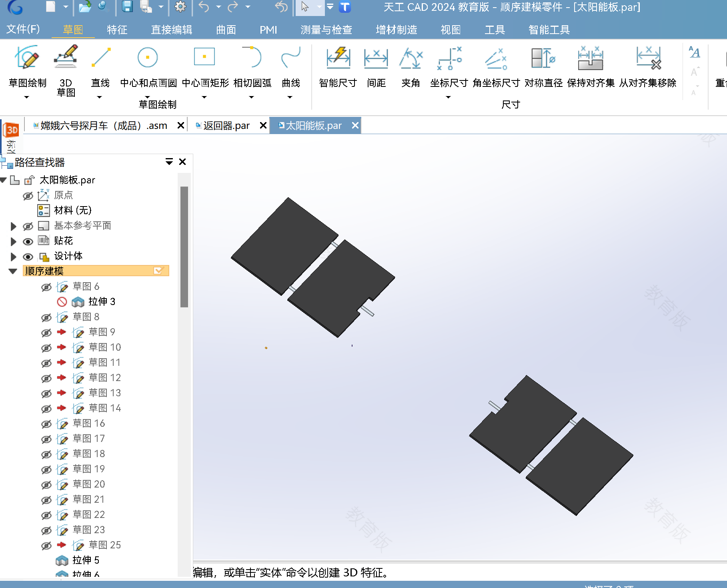Expand the 贴花 node
This screenshot has height=588, width=727.
(13, 241)
